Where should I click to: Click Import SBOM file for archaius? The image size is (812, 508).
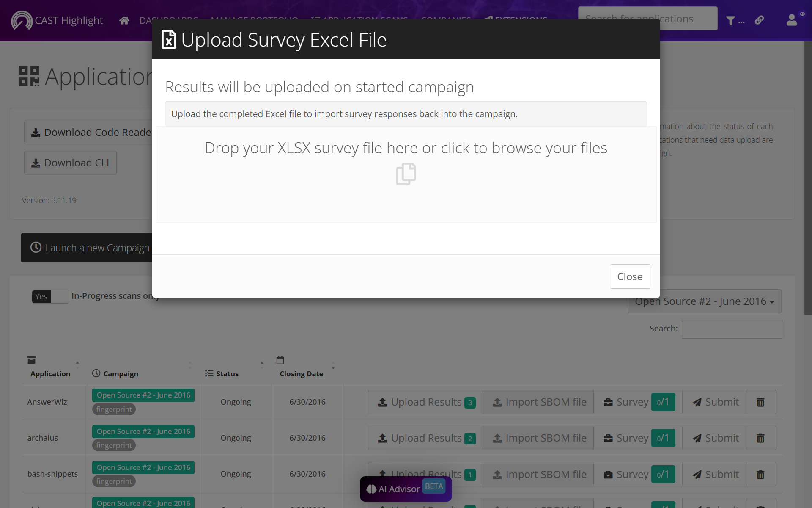[x=539, y=438]
